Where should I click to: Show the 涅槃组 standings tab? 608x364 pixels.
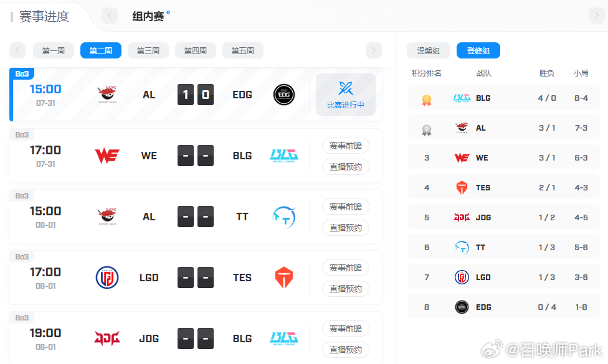[x=429, y=50]
